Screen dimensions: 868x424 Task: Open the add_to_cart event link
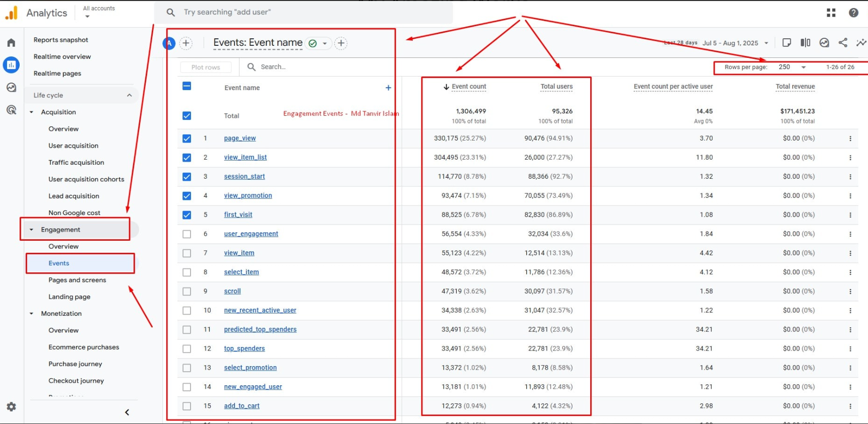pyautogui.click(x=241, y=406)
